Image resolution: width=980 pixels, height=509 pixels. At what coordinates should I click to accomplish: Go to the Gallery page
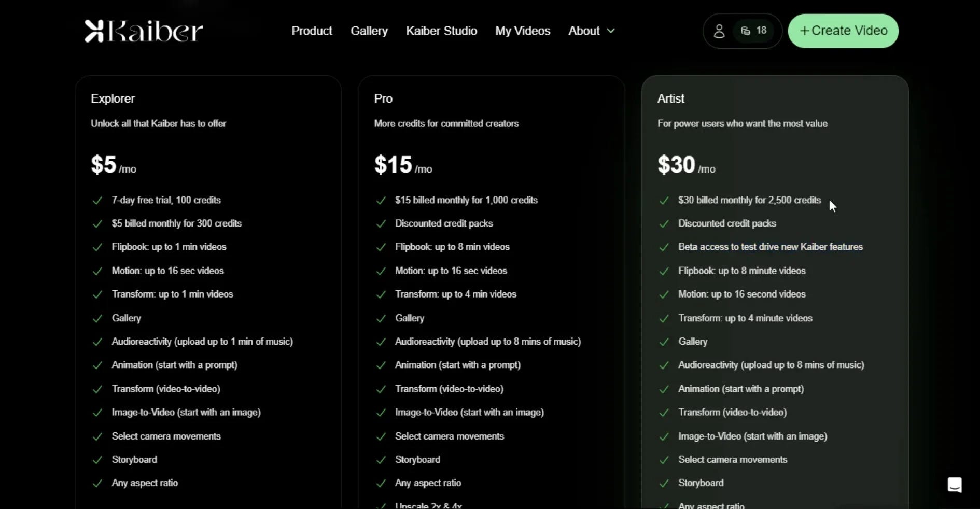pyautogui.click(x=369, y=31)
